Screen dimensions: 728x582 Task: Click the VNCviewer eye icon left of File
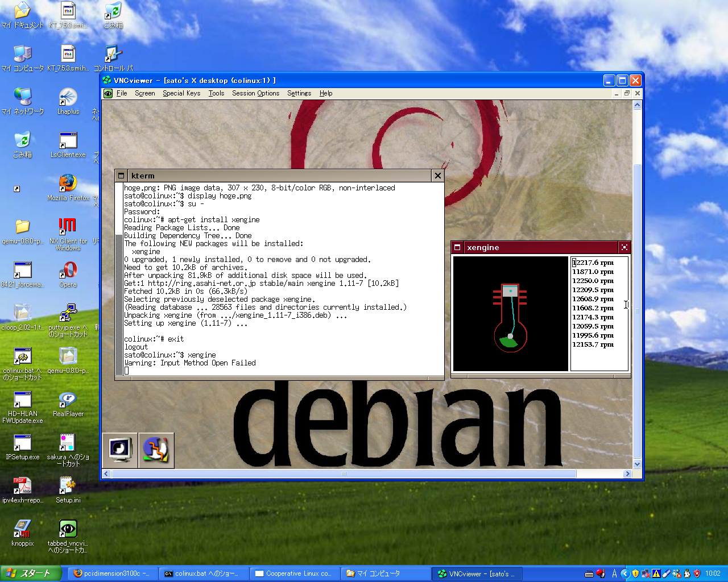click(108, 94)
